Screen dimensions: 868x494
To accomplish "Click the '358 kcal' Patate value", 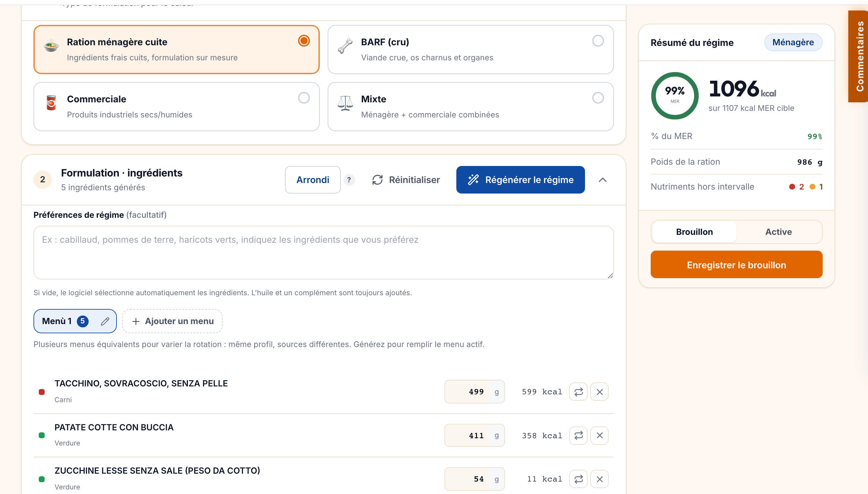I will [542, 436].
